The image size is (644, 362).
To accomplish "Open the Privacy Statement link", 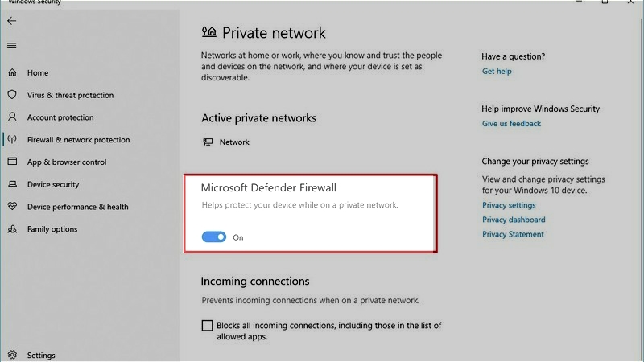I will [x=513, y=234].
